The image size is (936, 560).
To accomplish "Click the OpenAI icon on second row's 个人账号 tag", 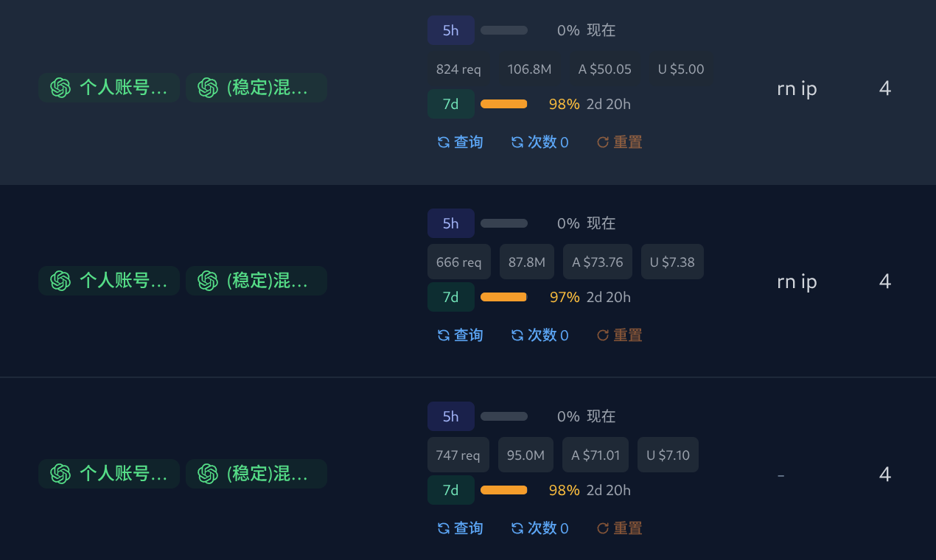I will pos(60,281).
